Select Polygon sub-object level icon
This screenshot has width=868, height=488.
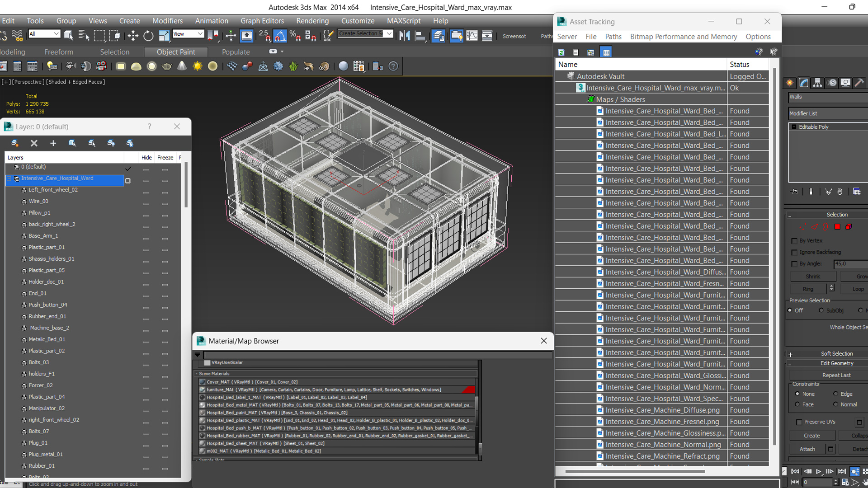(837, 227)
